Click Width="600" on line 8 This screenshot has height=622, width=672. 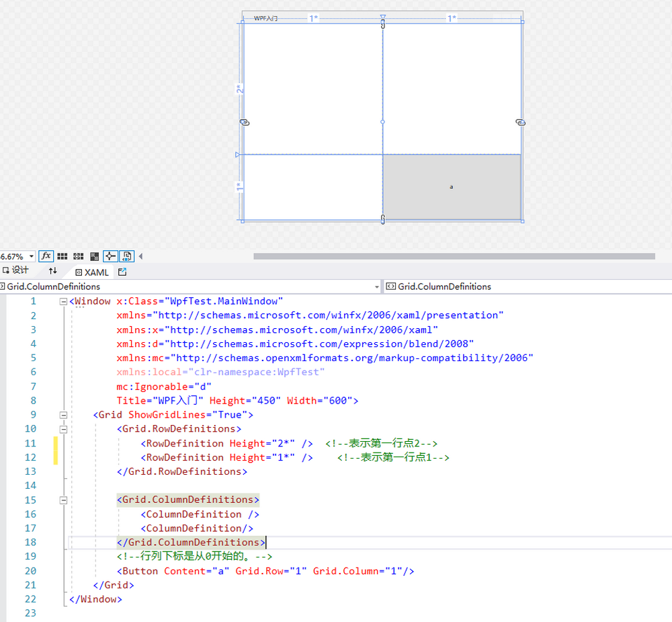319,401
